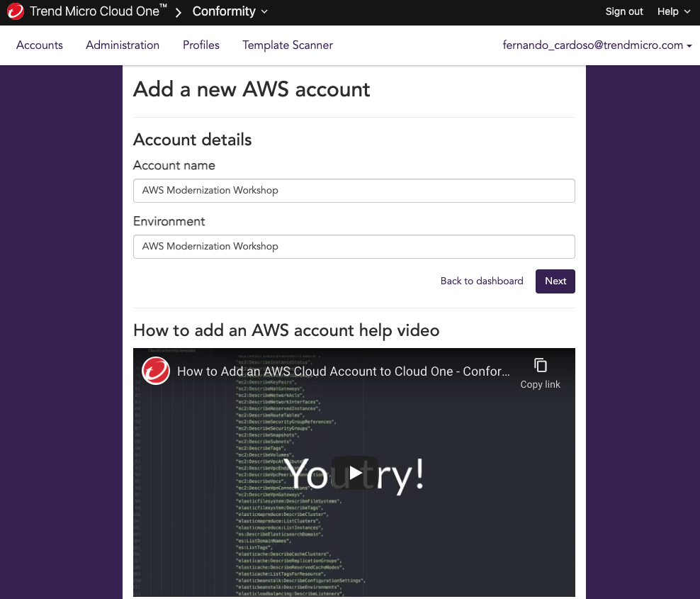700x599 pixels.
Task: Play the help video
Action: click(355, 473)
